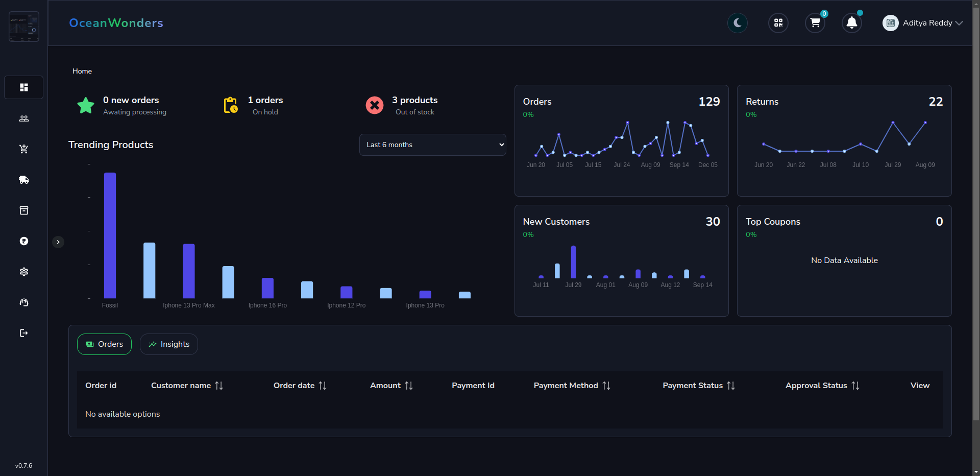Viewport: 980px width, 476px height.
Task: Open the settings gear icon in sidebar
Action: (x=23, y=272)
